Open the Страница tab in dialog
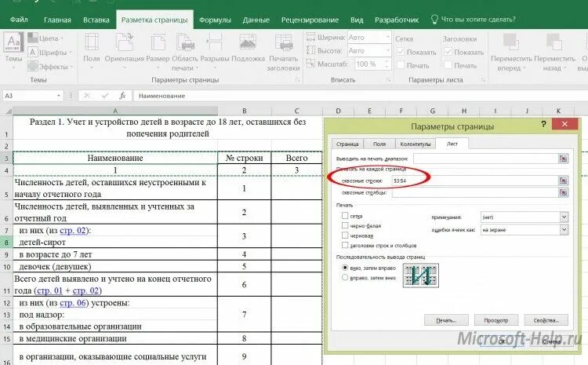Image resolution: width=588 pixels, height=365 pixels. [347, 144]
